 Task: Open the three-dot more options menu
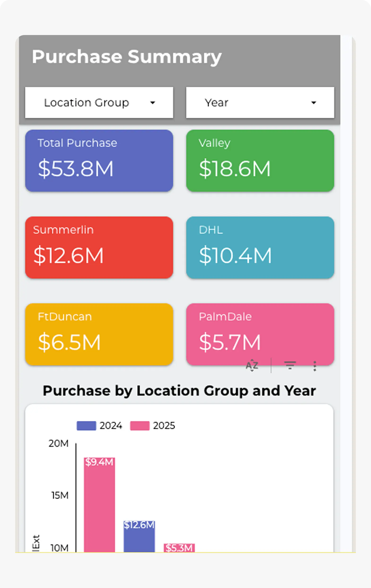pyautogui.click(x=315, y=366)
